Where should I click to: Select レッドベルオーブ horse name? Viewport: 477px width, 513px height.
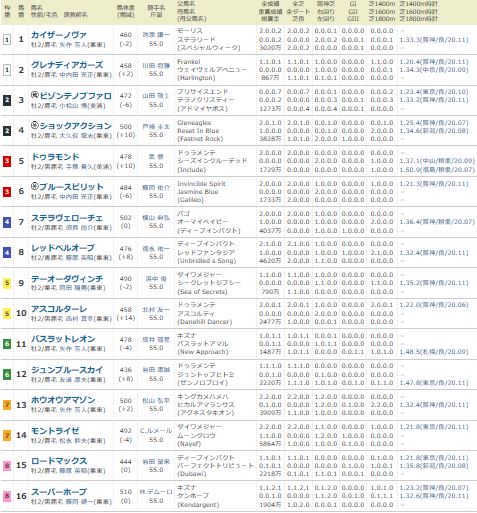point(63,248)
